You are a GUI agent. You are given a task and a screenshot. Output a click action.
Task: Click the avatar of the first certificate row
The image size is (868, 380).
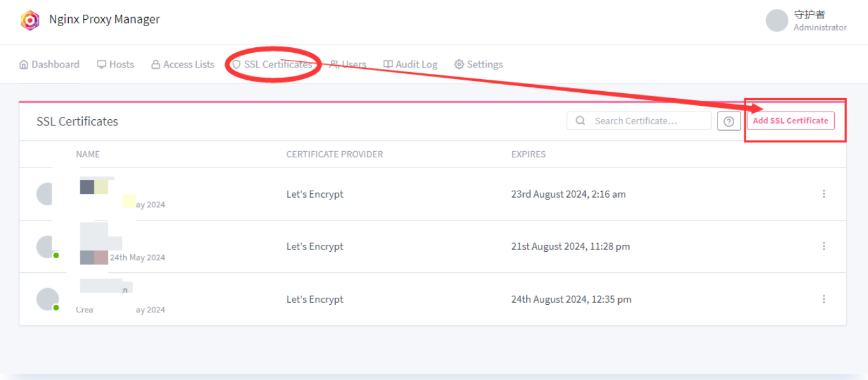(46, 194)
